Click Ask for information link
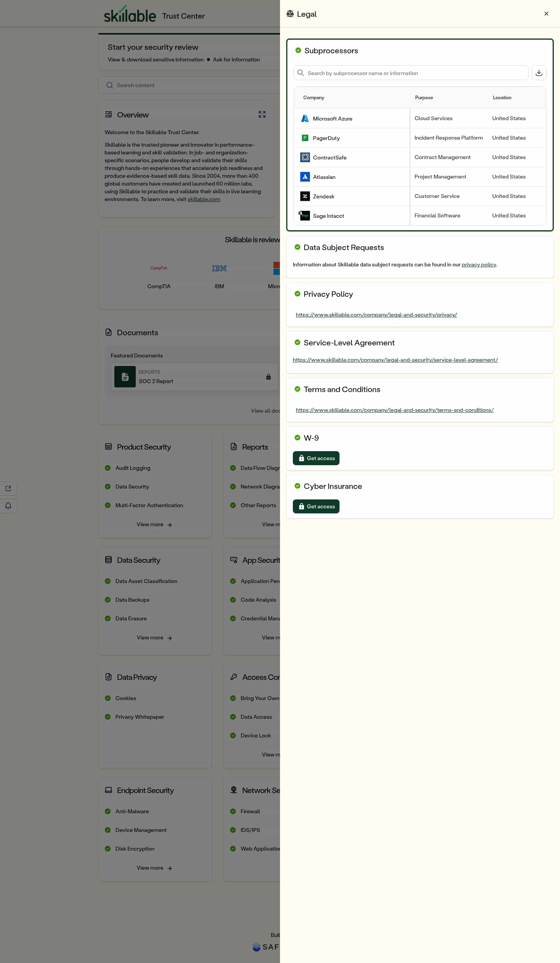This screenshot has height=963, width=560. (x=236, y=60)
